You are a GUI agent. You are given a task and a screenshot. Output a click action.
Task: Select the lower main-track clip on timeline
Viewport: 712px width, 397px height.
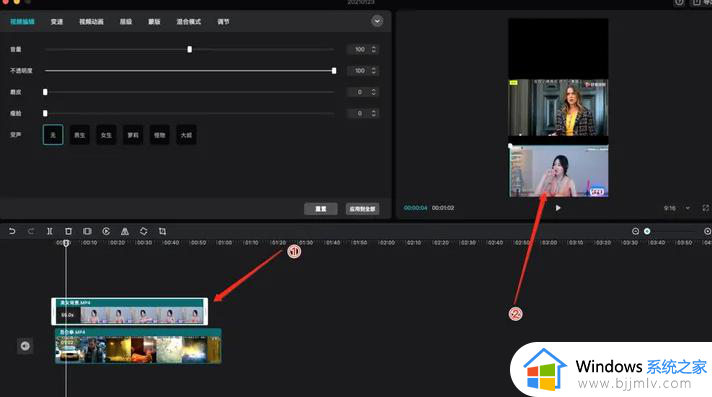(x=138, y=346)
